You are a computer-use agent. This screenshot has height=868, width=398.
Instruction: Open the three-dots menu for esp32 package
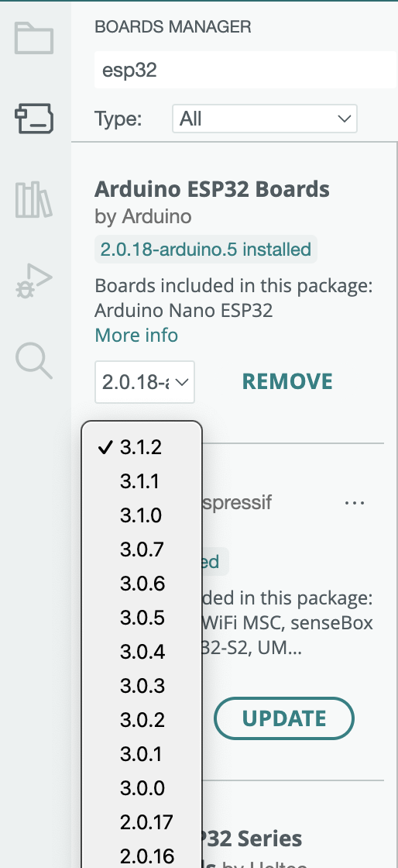point(355,503)
